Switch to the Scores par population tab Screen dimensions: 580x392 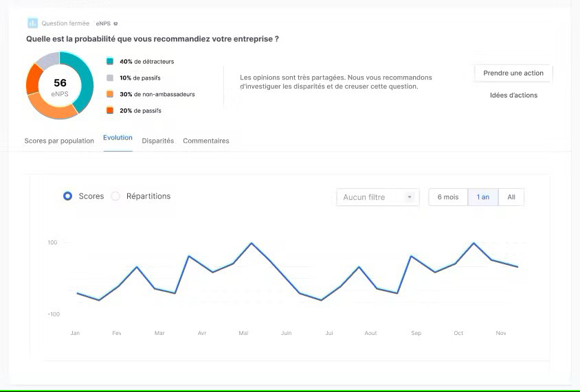coord(59,141)
